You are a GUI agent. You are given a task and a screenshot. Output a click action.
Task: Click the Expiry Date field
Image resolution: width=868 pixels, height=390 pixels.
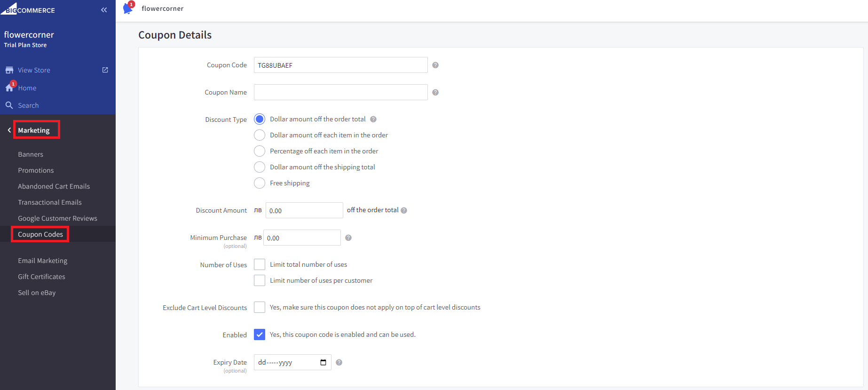292,362
